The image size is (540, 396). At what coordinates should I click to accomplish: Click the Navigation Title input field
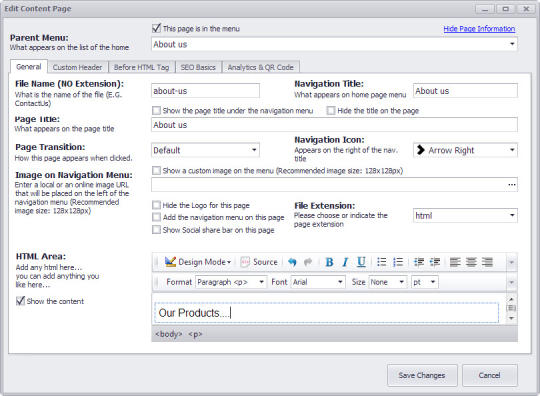tap(465, 91)
